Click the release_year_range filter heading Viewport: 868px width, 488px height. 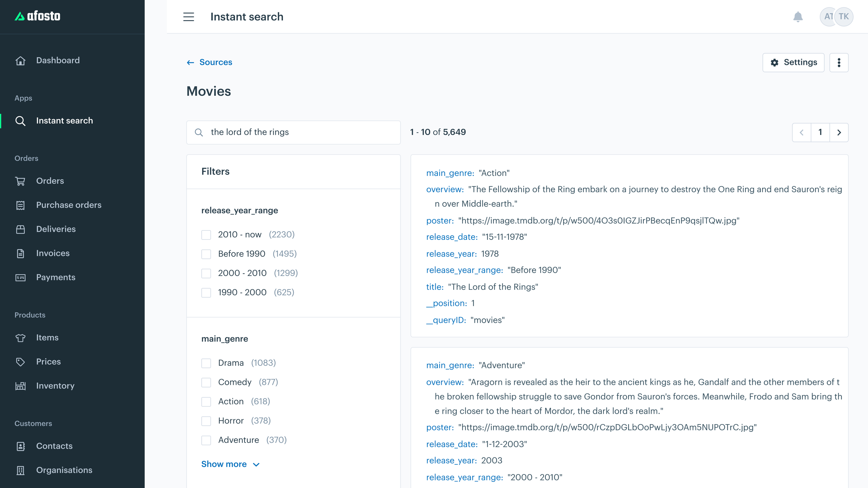click(x=240, y=210)
